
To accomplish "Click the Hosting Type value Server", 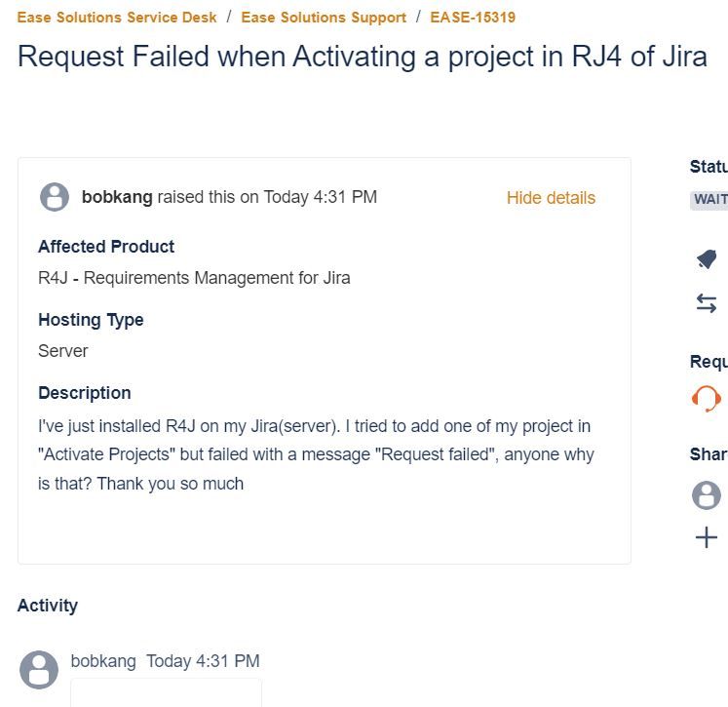I will pos(62,351).
